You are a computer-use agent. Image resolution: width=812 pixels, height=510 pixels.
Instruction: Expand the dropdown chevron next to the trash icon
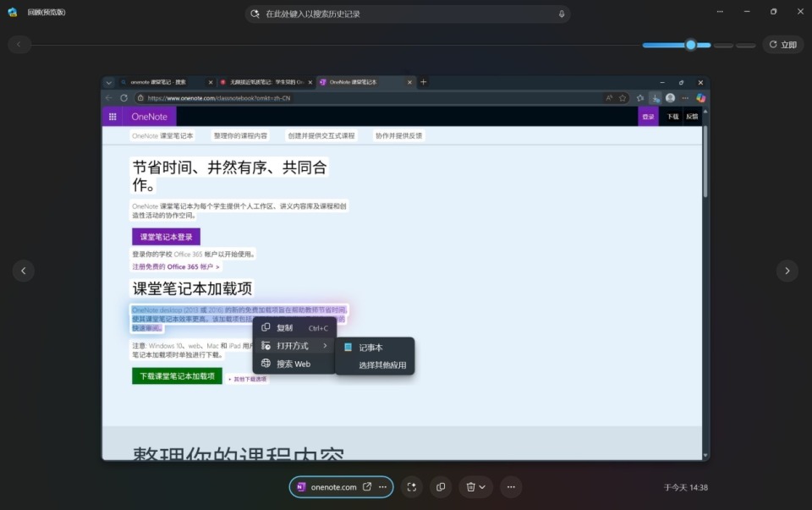tap(483, 486)
